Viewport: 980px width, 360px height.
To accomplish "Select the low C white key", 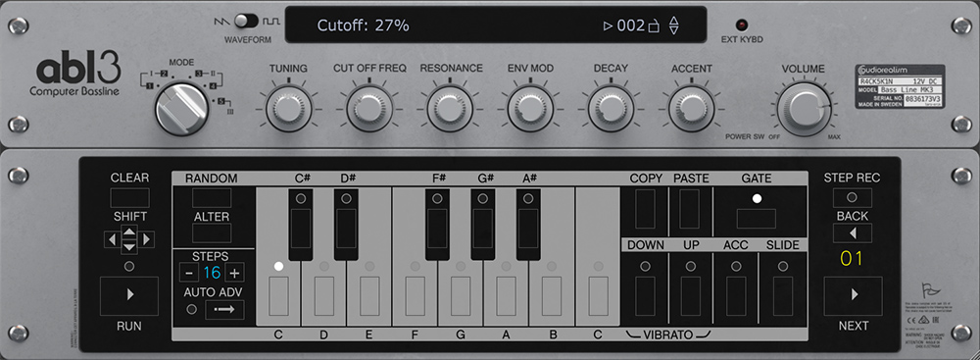I will [x=278, y=295].
